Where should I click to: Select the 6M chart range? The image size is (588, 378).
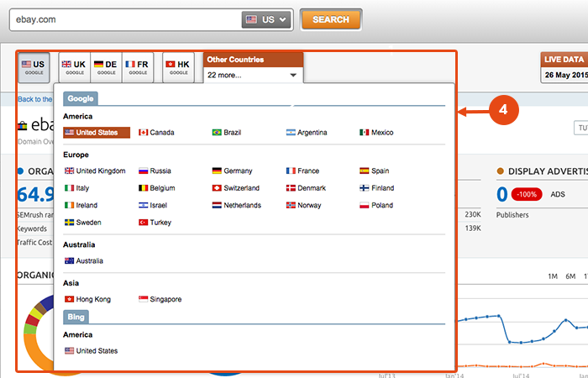click(570, 276)
